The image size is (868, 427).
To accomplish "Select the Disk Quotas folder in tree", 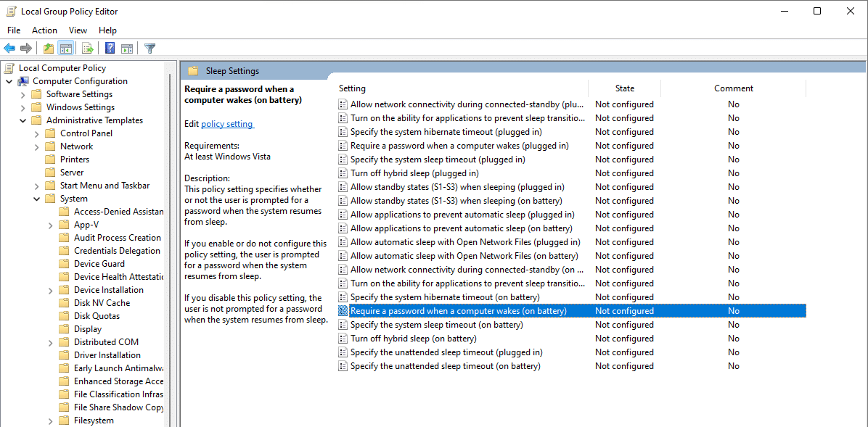I will click(97, 316).
